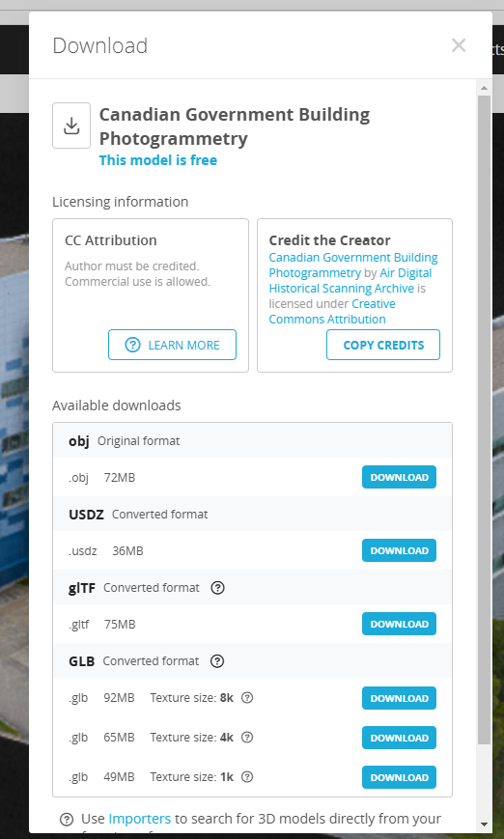Viewport: 504px width, 839px height.
Task: Download the 49MB .glb with 1k texture
Action: [x=399, y=777]
